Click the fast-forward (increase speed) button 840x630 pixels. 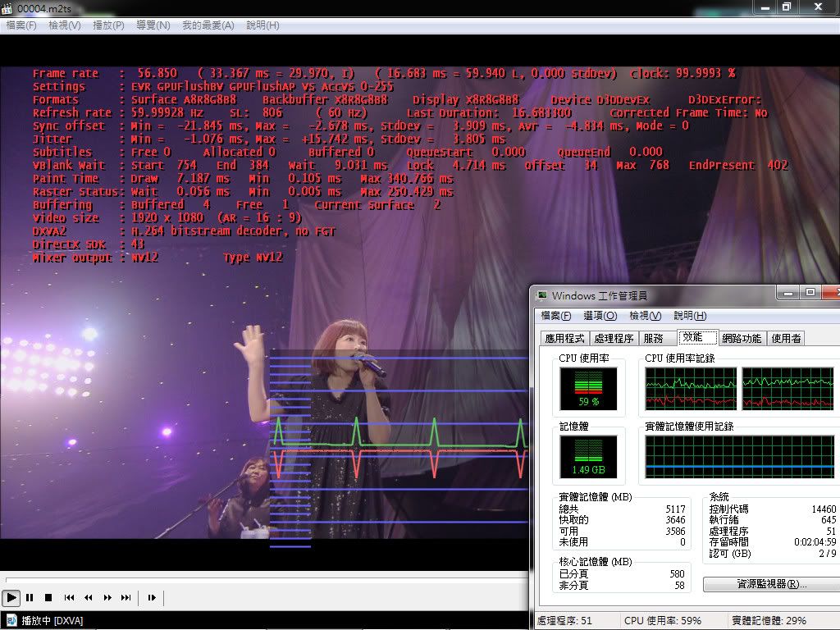click(x=107, y=598)
